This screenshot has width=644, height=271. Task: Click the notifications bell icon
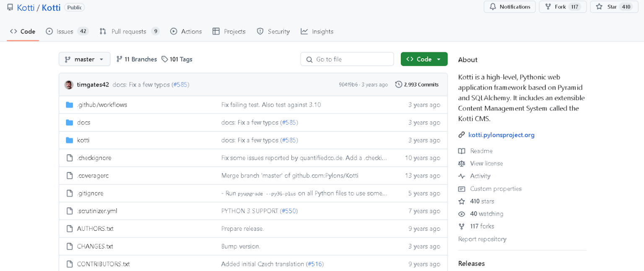[494, 7]
